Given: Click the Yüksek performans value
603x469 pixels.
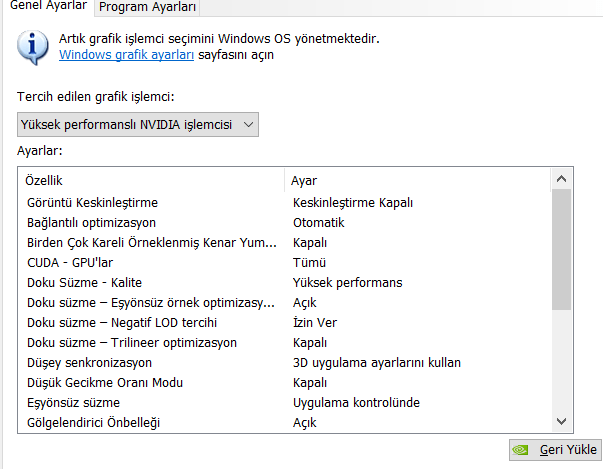Looking at the screenshot, I should (347, 283).
